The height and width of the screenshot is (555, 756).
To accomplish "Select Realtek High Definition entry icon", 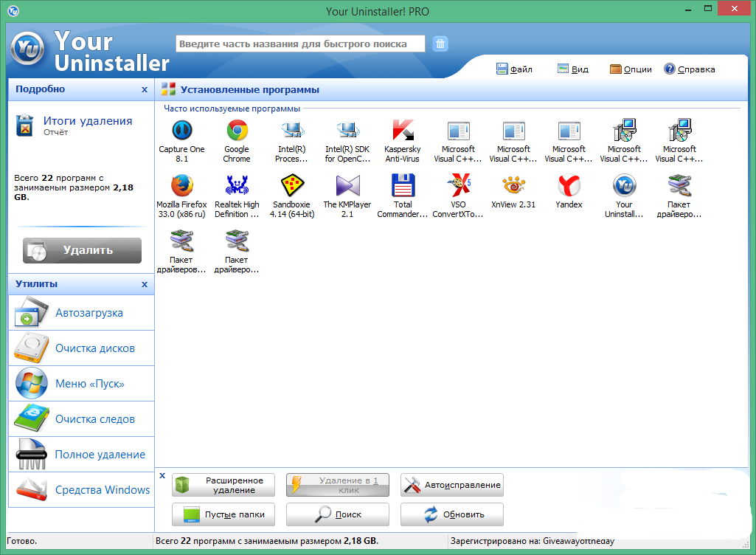I will [x=237, y=185].
